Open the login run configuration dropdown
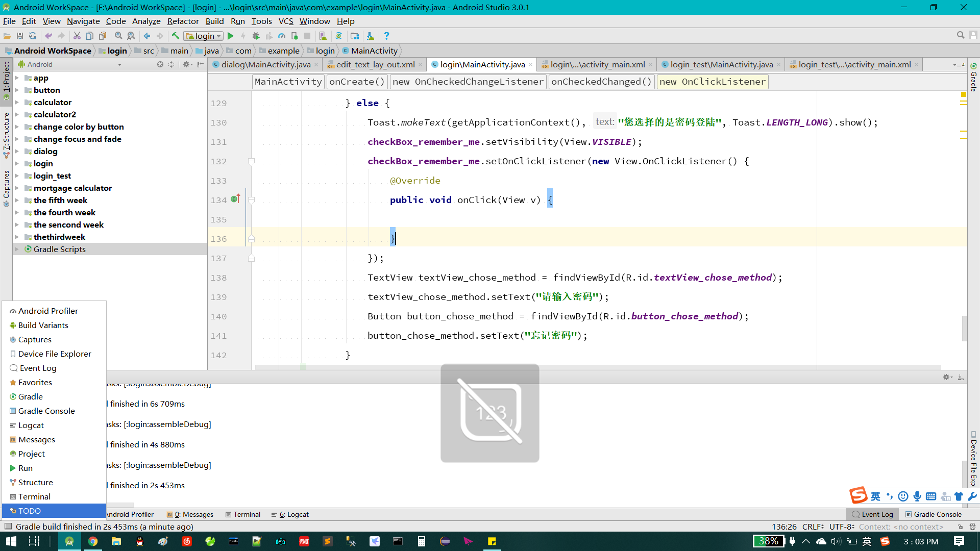The width and height of the screenshot is (980, 551). click(x=204, y=36)
